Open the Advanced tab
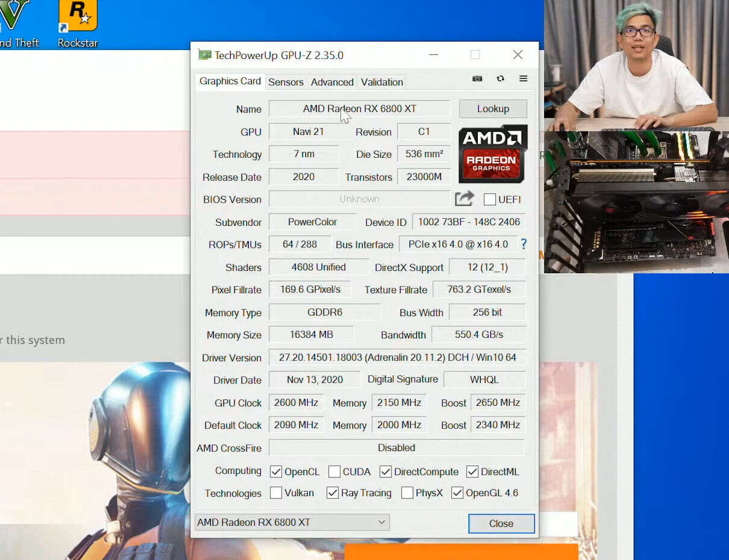Image resolution: width=729 pixels, height=560 pixels. pyautogui.click(x=332, y=82)
